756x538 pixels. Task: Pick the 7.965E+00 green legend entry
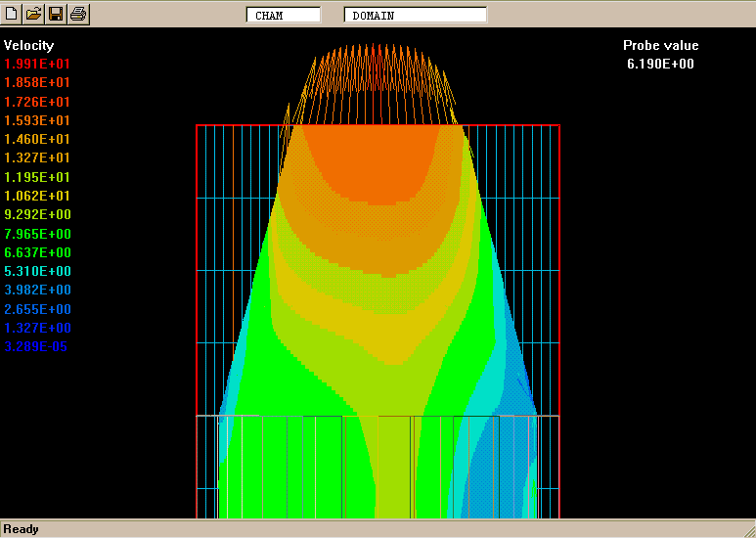37,234
